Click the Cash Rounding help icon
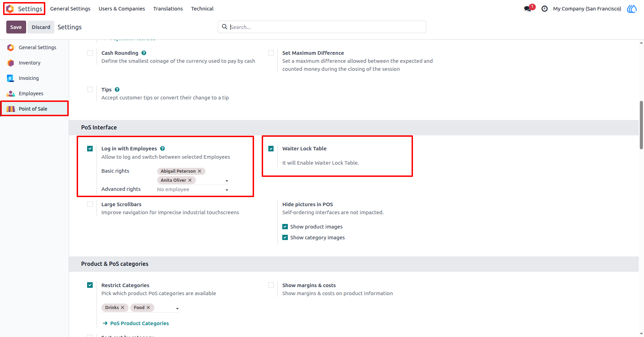Viewport: 644px width, 337px height. [x=144, y=53]
